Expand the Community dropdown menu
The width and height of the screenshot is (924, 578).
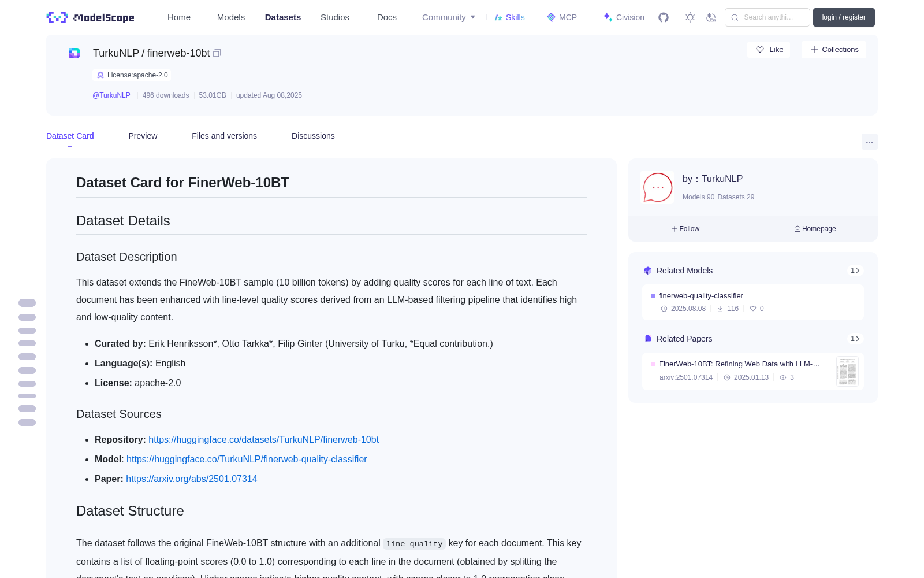[x=449, y=17]
